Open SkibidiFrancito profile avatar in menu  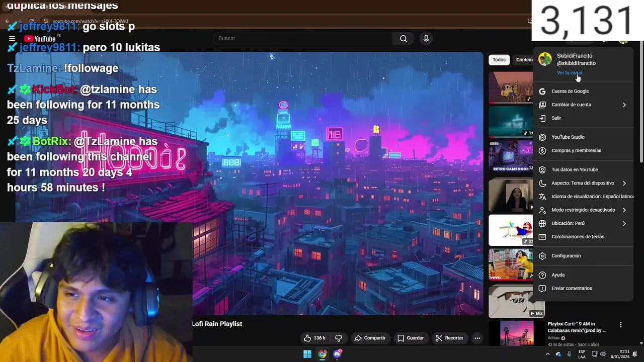coord(545,59)
